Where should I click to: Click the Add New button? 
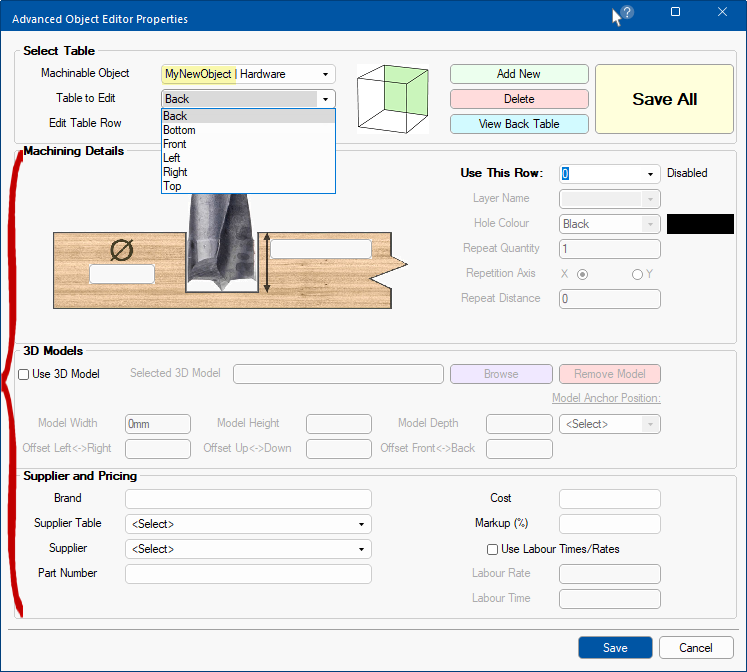pyautogui.click(x=519, y=74)
